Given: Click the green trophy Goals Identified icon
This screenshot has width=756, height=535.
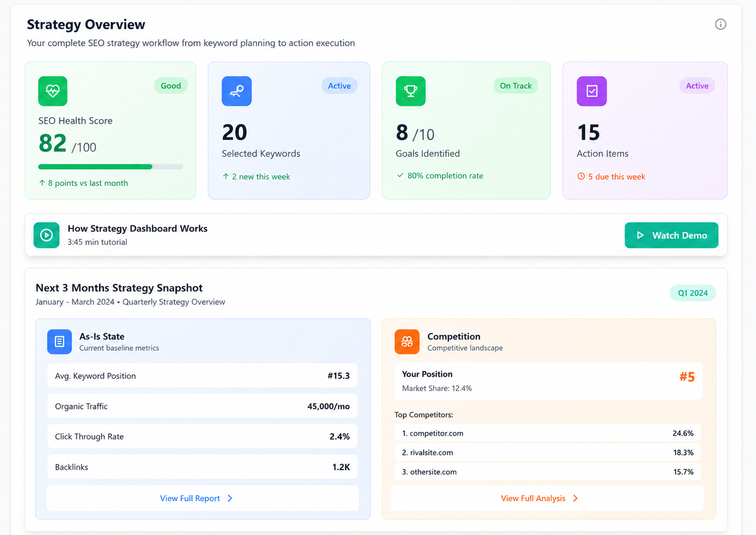Looking at the screenshot, I should [x=411, y=91].
